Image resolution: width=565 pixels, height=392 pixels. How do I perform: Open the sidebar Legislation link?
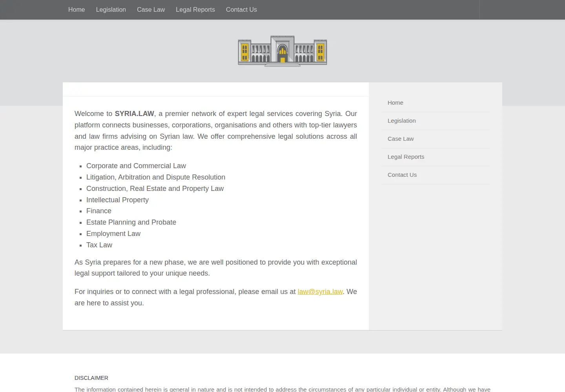pos(402,121)
